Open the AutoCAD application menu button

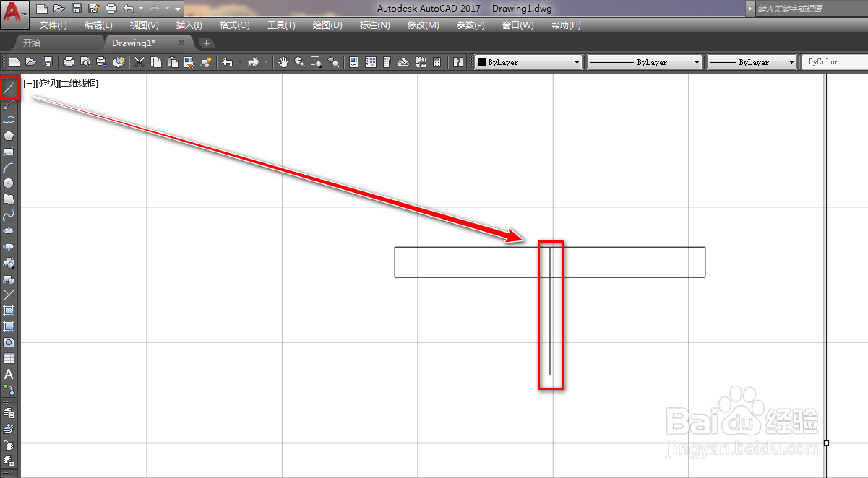[x=14, y=13]
